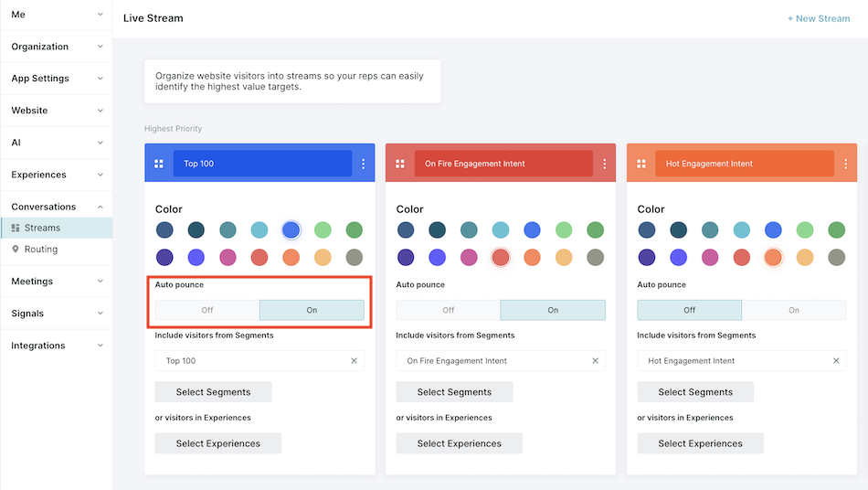Viewport: 868px width, 490px height.
Task: Open the three-dot menu on Hot Engagement Intent
Action: [845, 164]
